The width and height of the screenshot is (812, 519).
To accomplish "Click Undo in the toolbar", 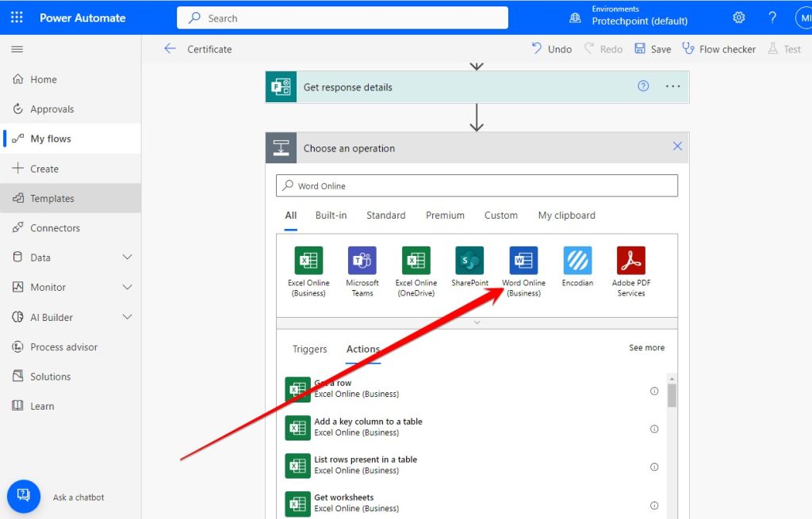I will 552,49.
